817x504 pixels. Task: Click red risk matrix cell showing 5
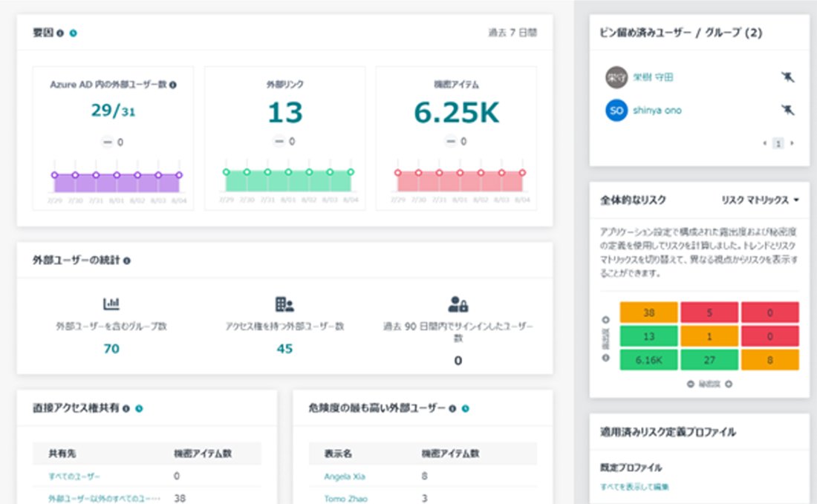(x=709, y=312)
